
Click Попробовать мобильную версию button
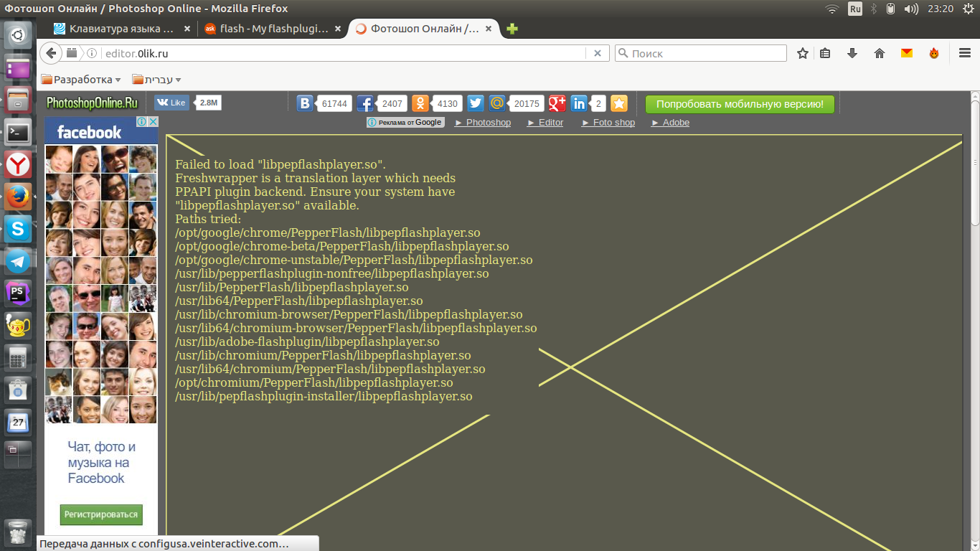pos(740,104)
